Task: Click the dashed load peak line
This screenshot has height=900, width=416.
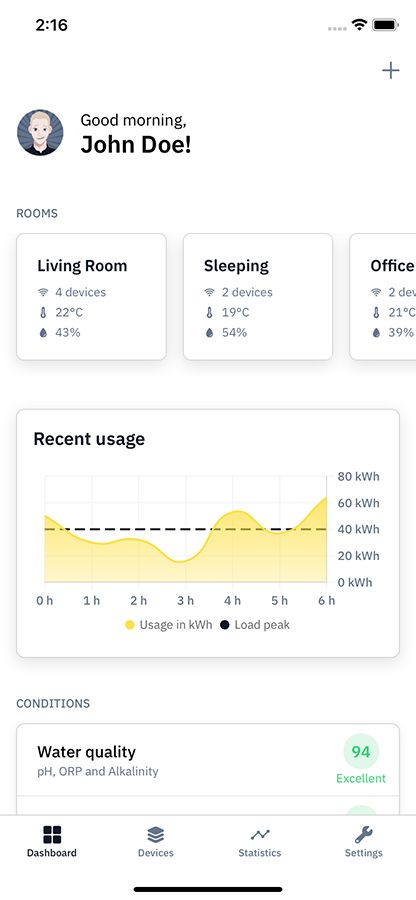Action: [x=185, y=529]
